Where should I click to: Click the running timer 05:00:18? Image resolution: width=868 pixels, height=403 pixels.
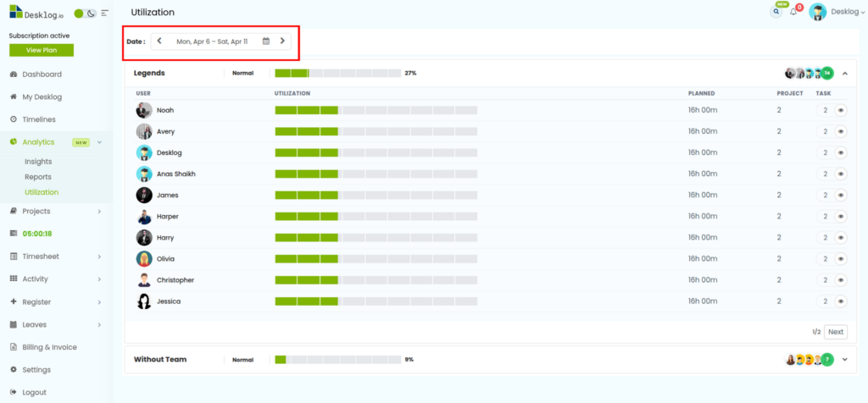click(x=37, y=234)
